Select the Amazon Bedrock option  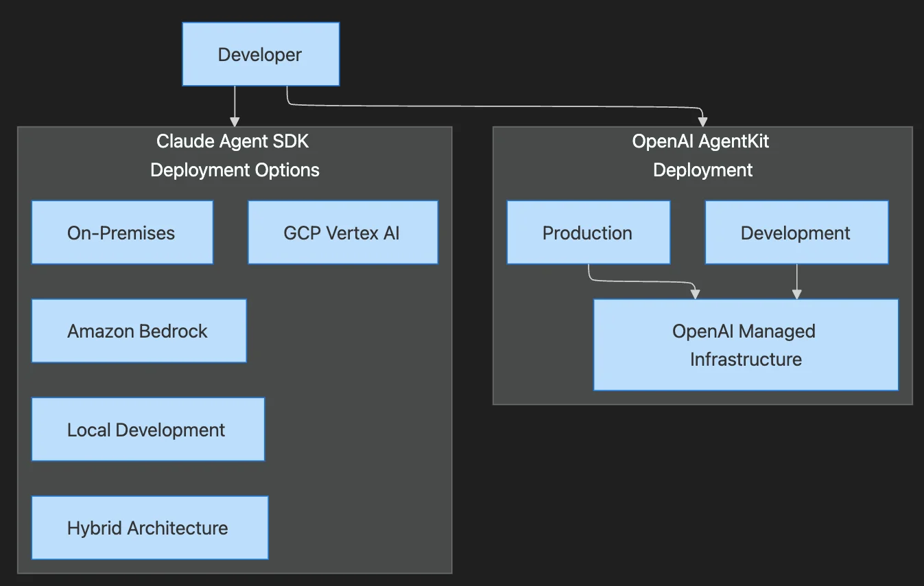(137, 330)
